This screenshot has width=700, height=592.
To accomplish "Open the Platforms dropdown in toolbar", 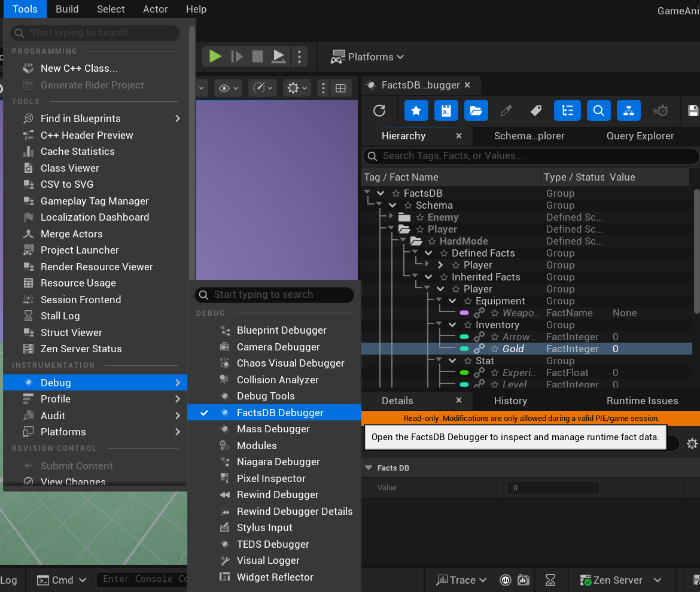I will point(367,57).
